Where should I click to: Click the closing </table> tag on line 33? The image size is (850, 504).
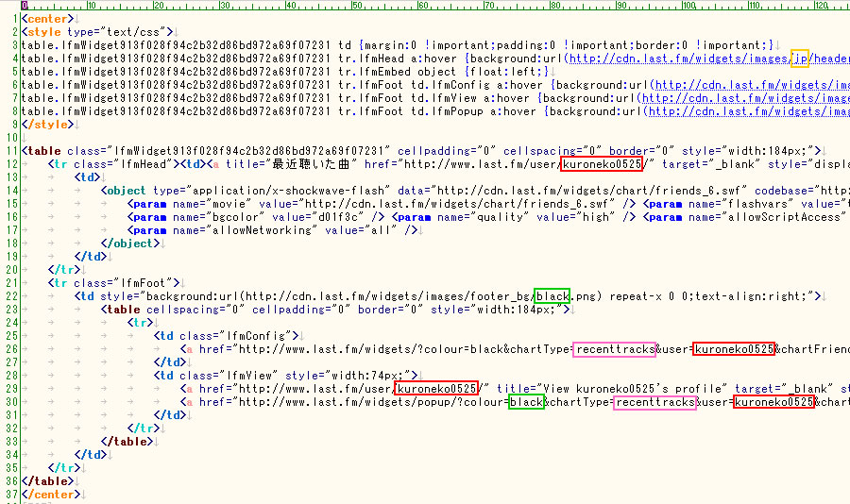tap(127, 442)
